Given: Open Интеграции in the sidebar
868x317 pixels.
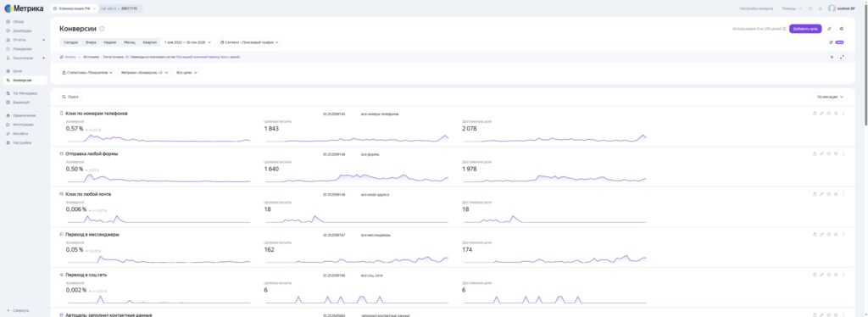Looking at the screenshot, I should (x=23, y=125).
